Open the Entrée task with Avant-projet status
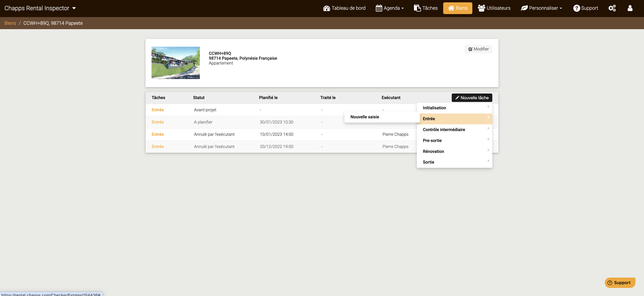The width and height of the screenshot is (644, 296). (x=158, y=110)
